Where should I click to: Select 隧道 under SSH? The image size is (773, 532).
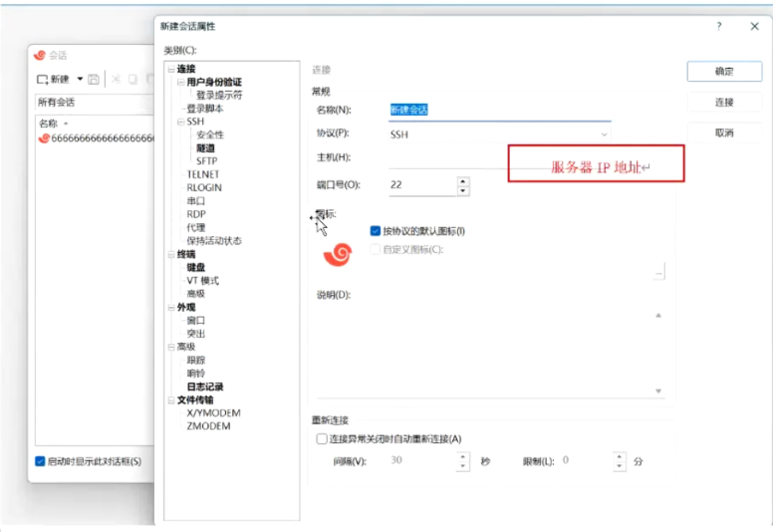tap(205, 147)
